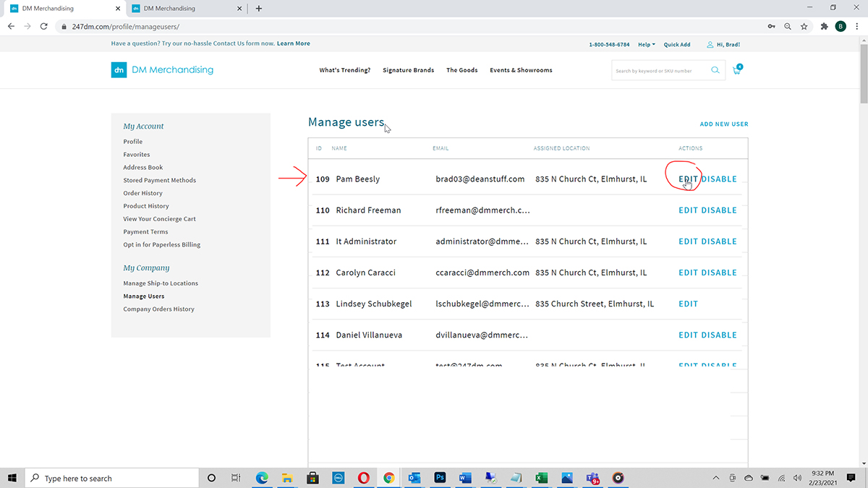Reload the page in Chrome
This screenshot has width=868, height=488.
44,26
